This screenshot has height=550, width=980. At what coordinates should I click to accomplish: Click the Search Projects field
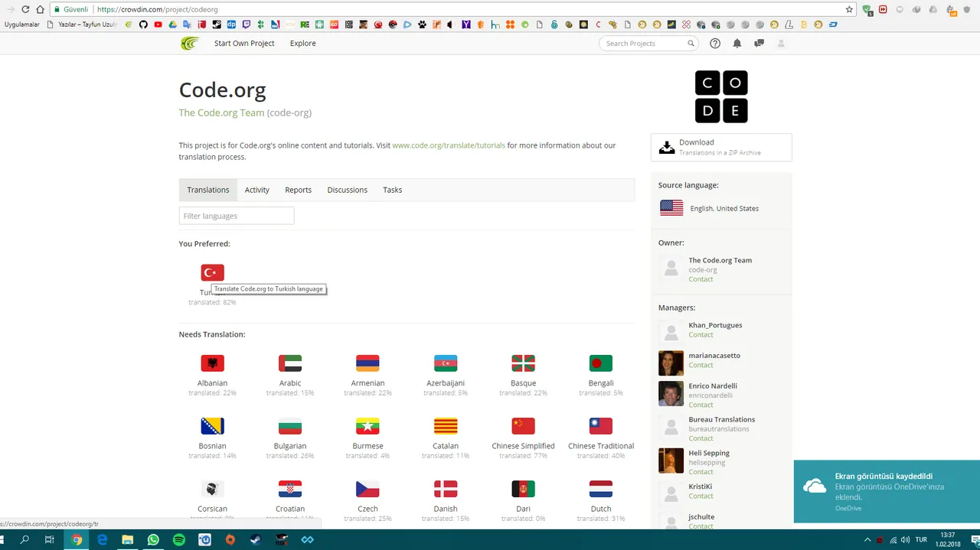tap(648, 44)
